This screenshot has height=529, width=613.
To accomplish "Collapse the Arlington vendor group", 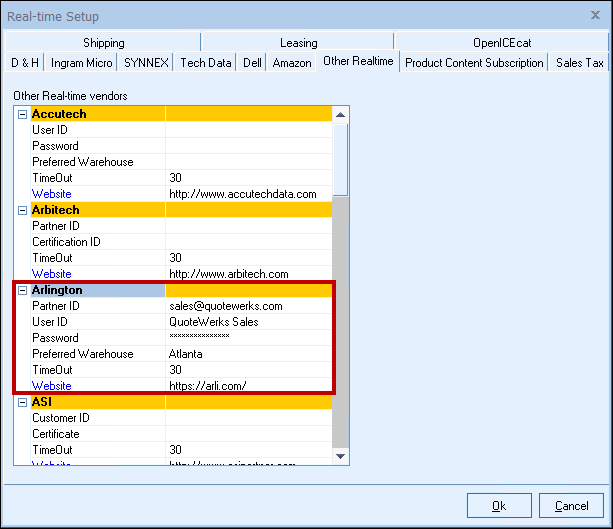I will point(23,291).
